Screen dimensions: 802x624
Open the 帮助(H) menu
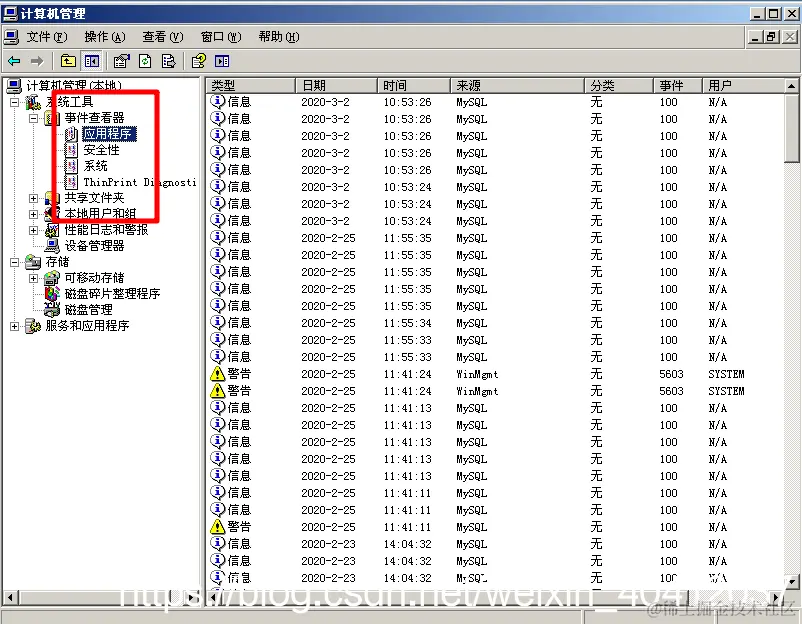pos(279,37)
